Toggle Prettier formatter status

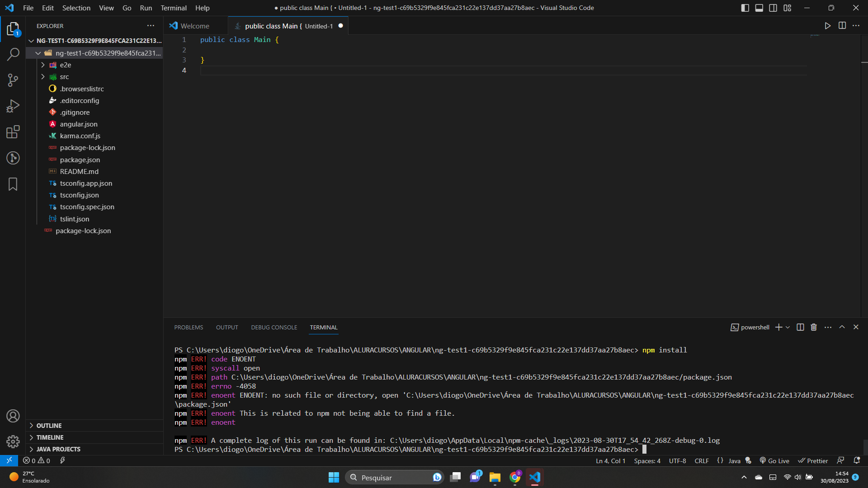(x=813, y=460)
